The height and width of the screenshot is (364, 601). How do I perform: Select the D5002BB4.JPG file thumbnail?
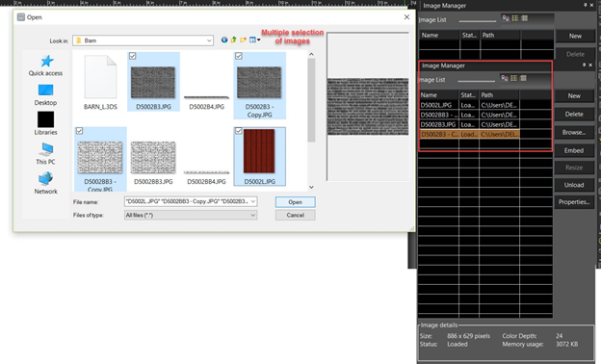tap(206, 156)
